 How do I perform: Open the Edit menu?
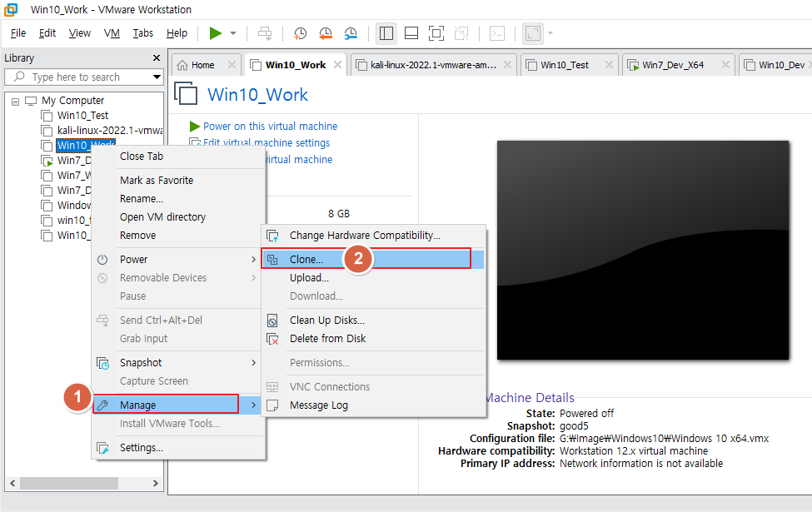pos(47,33)
